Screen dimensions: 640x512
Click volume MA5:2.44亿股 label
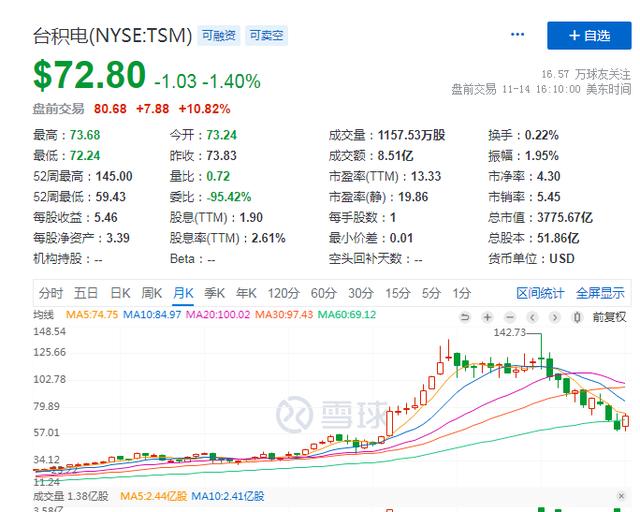(x=153, y=496)
